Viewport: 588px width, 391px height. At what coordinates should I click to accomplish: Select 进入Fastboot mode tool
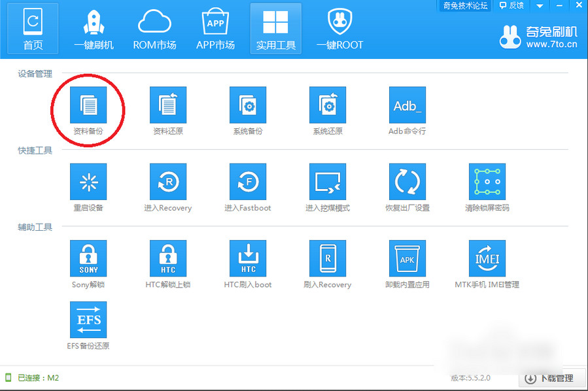point(248,181)
